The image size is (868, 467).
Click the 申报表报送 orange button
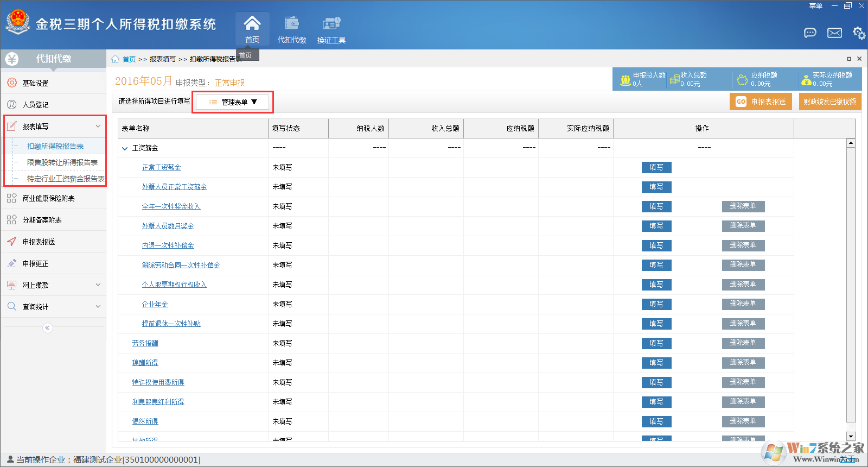point(761,102)
